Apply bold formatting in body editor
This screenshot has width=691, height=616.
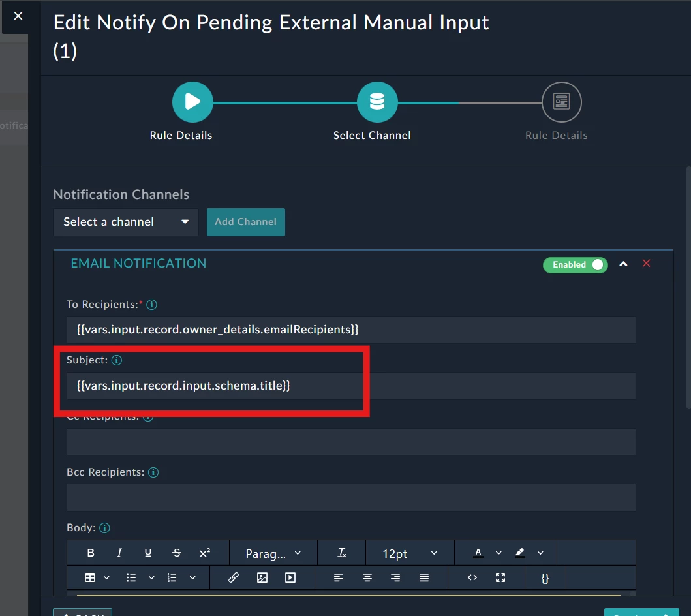pos(91,553)
